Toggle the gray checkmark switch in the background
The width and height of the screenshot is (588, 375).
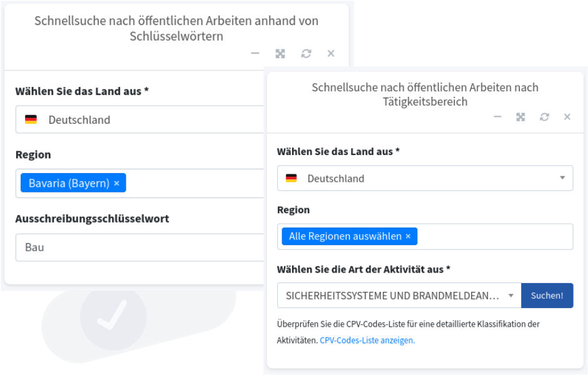(114, 319)
